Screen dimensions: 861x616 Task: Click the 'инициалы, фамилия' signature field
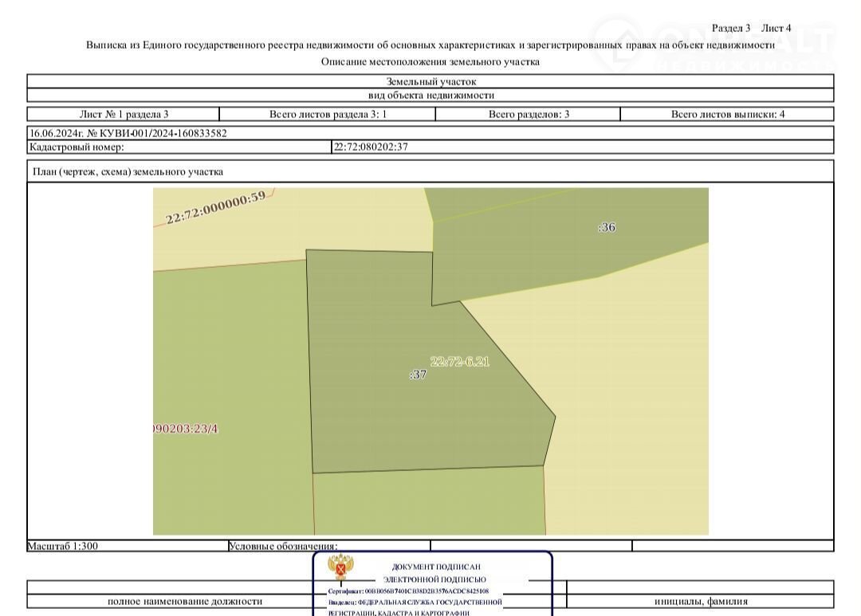[x=701, y=602]
